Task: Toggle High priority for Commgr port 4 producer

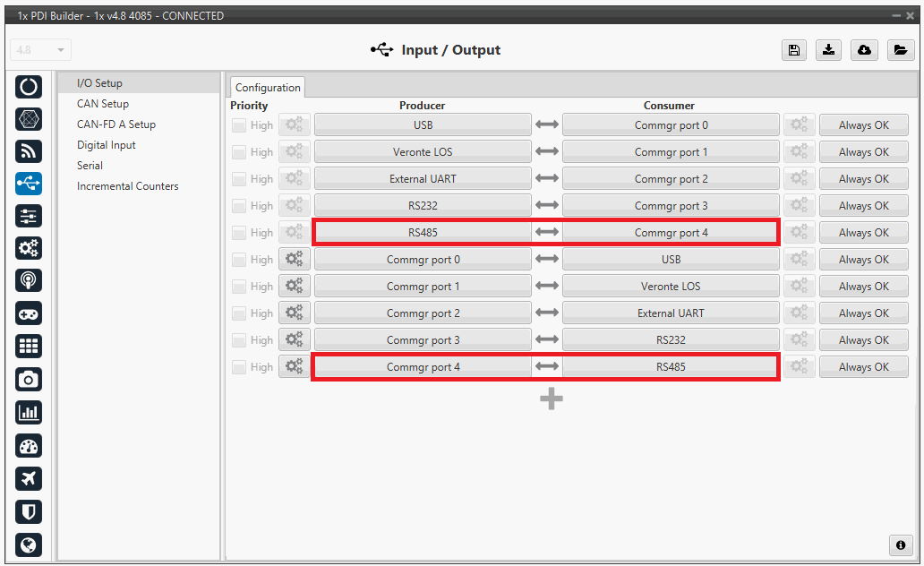Action: point(239,367)
